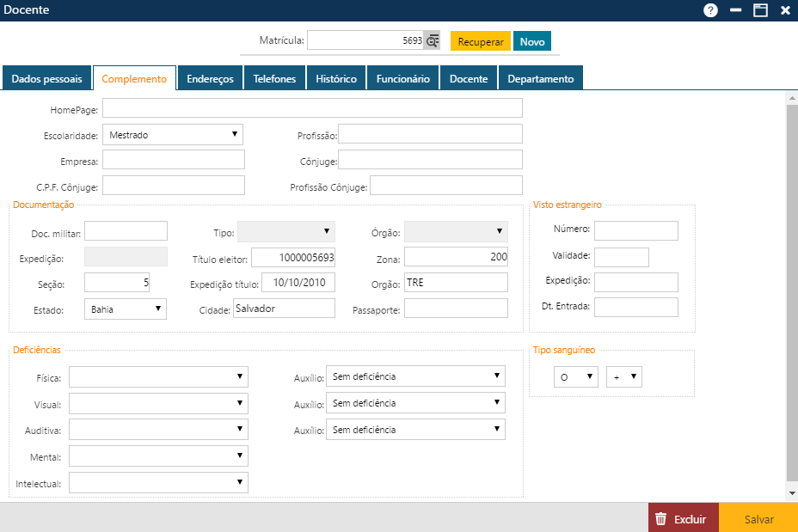This screenshot has width=798, height=532.
Task: Click the maximize window icon
Action: click(759, 10)
